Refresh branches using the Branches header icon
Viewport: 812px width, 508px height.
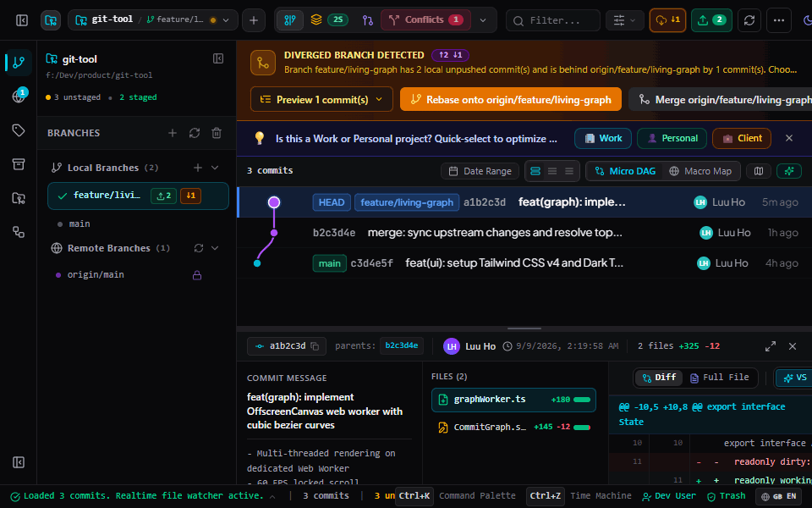pyautogui.click(x=195, y=133)
